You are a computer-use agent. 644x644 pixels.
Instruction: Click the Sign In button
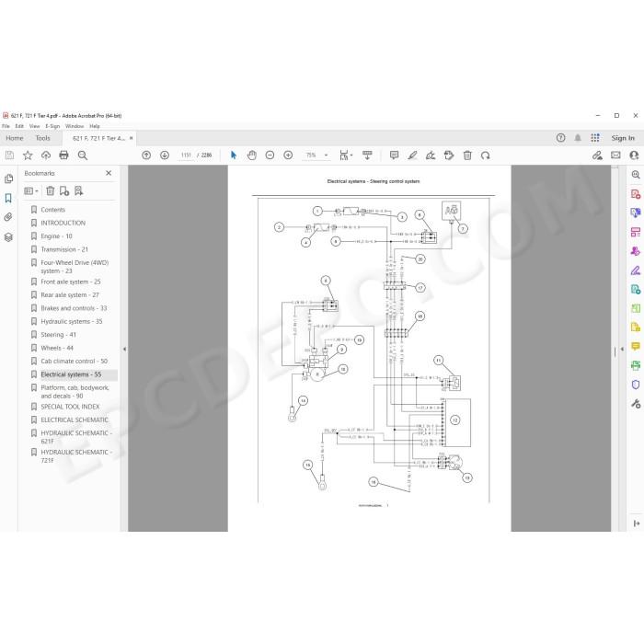pyautogui.click(x=623, y=138)
